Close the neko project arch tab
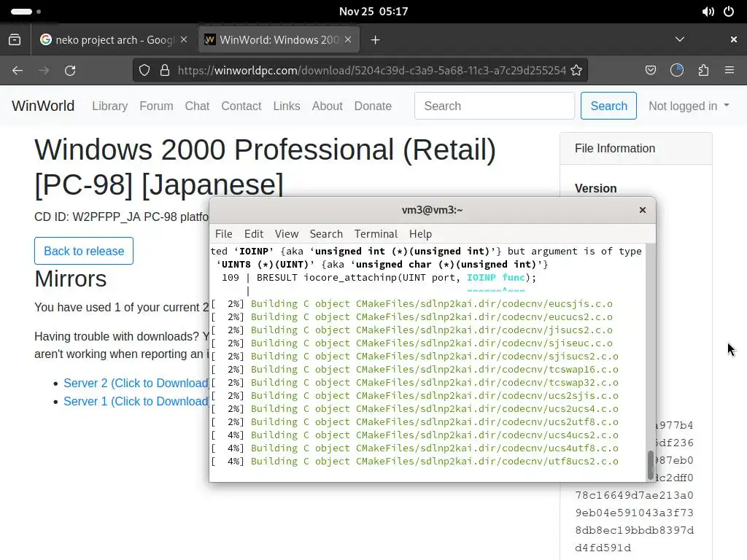 coord(184,39)
